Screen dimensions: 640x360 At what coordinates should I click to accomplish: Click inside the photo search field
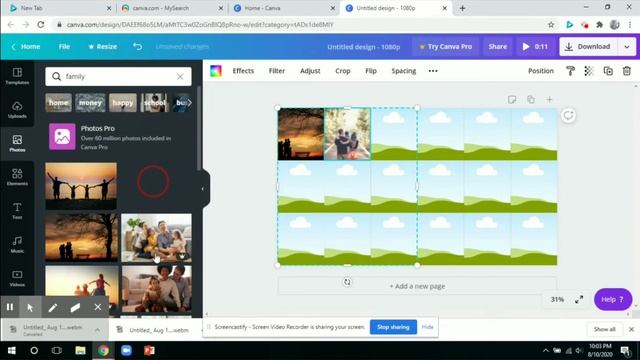[x=118, y=76]
